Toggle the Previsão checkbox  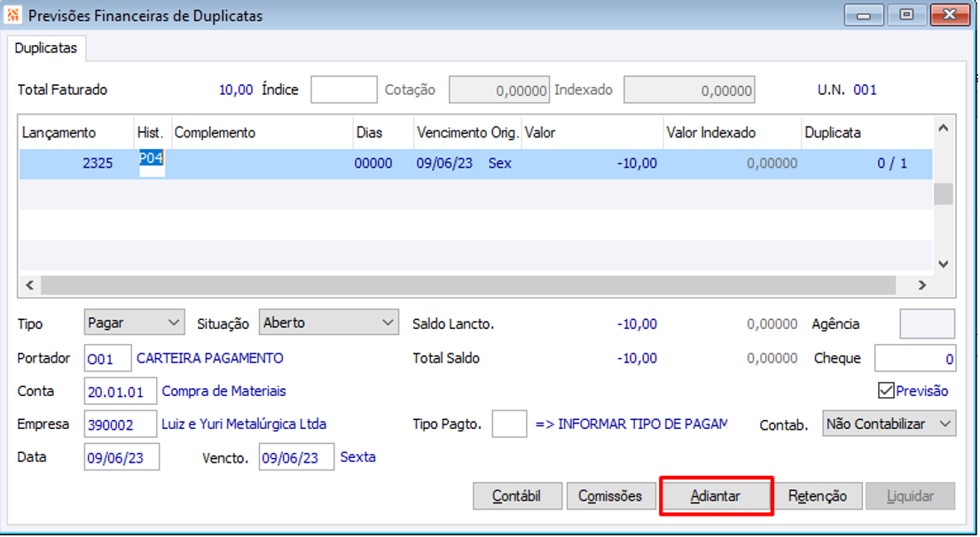(886, 391)
